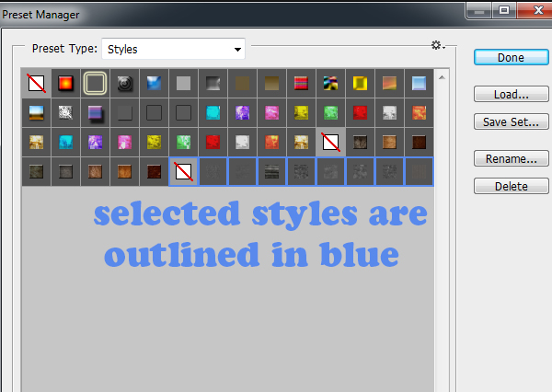Select the first-row No Style swatch

pyautogui.click(x=36, y=84)
